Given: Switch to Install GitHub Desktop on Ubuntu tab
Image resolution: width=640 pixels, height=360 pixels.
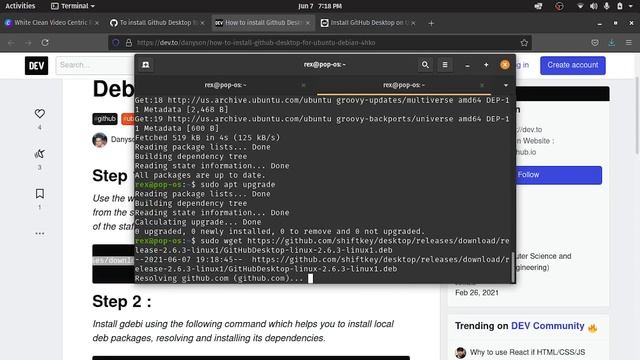Looking at the screenshot, I should [368, 23].
